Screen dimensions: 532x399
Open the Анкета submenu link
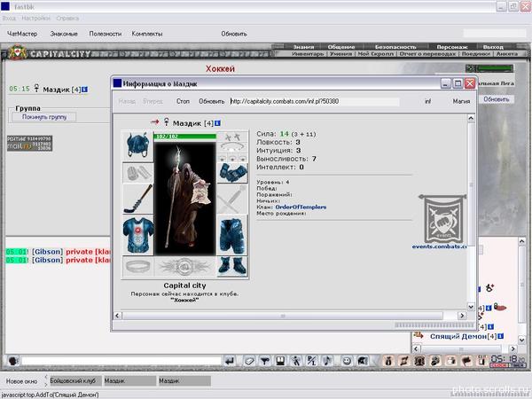[x=507, y=53]
